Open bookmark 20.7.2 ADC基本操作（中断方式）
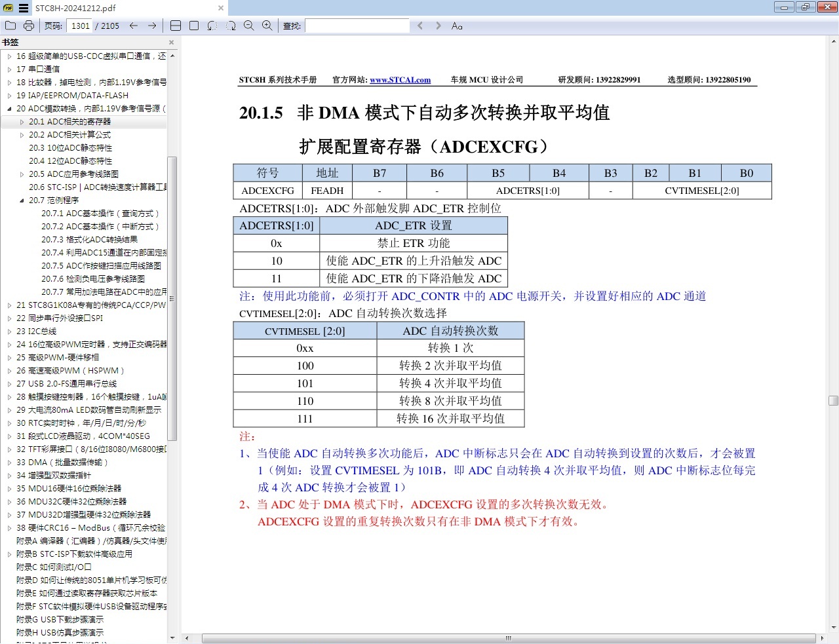 pos(100,227)
